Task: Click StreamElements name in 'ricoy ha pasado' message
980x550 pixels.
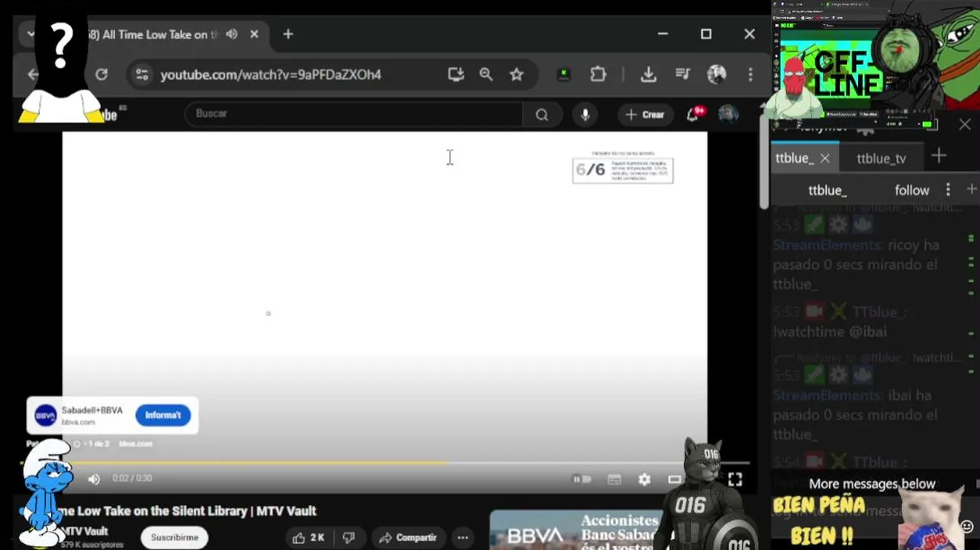Action: pyautogui.click(x=827, y=245)
